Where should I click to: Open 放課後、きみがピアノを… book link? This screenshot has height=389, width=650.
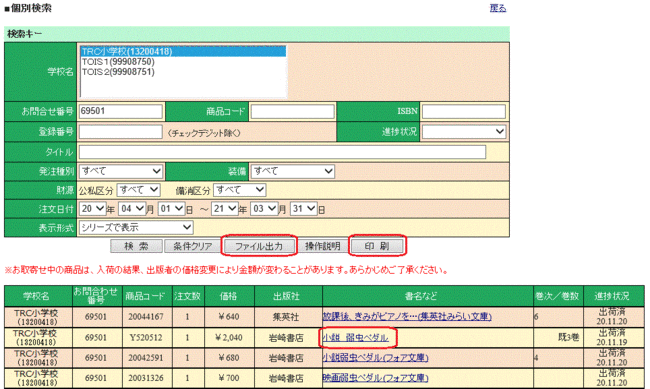407,317
